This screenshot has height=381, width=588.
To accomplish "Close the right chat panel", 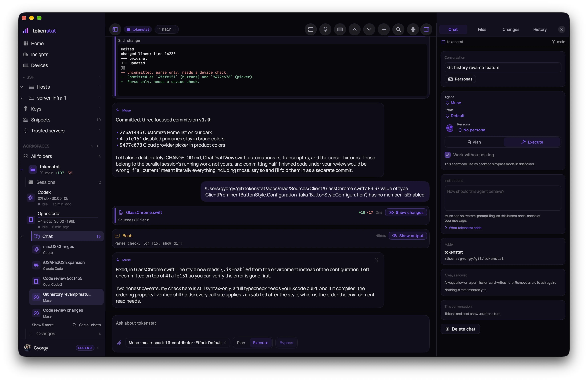I will (562, 29).
